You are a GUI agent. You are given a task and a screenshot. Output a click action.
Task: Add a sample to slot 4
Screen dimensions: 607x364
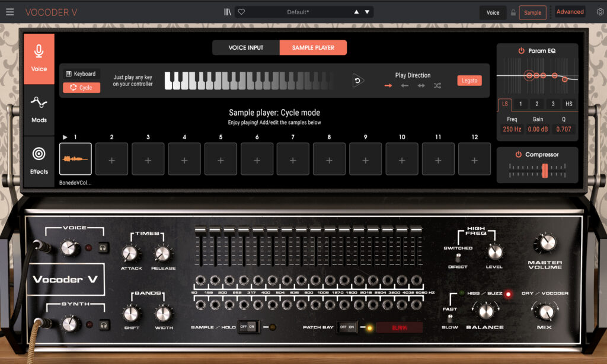(x=185, y=159)
